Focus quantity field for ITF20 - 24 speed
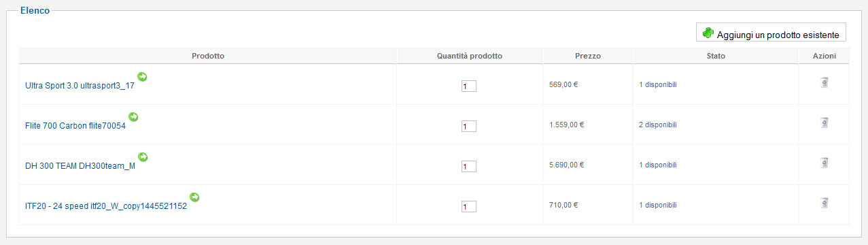Screen dimensions: 868x245 (x=469, y=207)
